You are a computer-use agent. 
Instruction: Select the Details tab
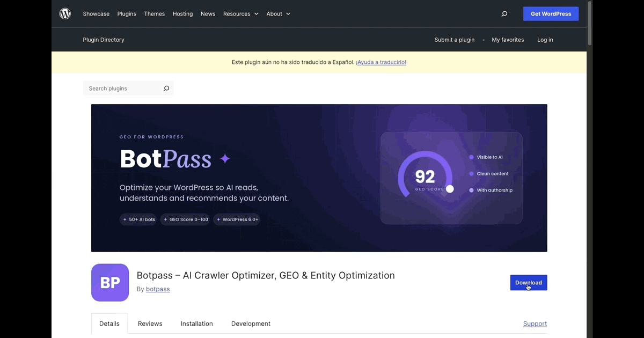109,324
